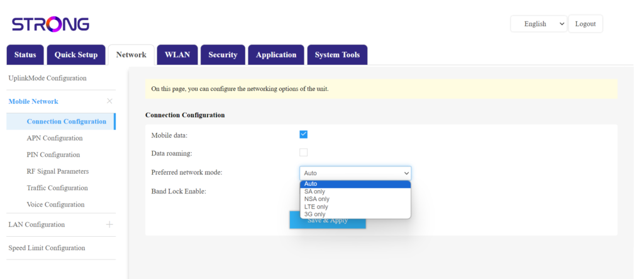Screen dimensions: 644x279
Task: Open Traffic Configuration page
Action: point(57,188)
